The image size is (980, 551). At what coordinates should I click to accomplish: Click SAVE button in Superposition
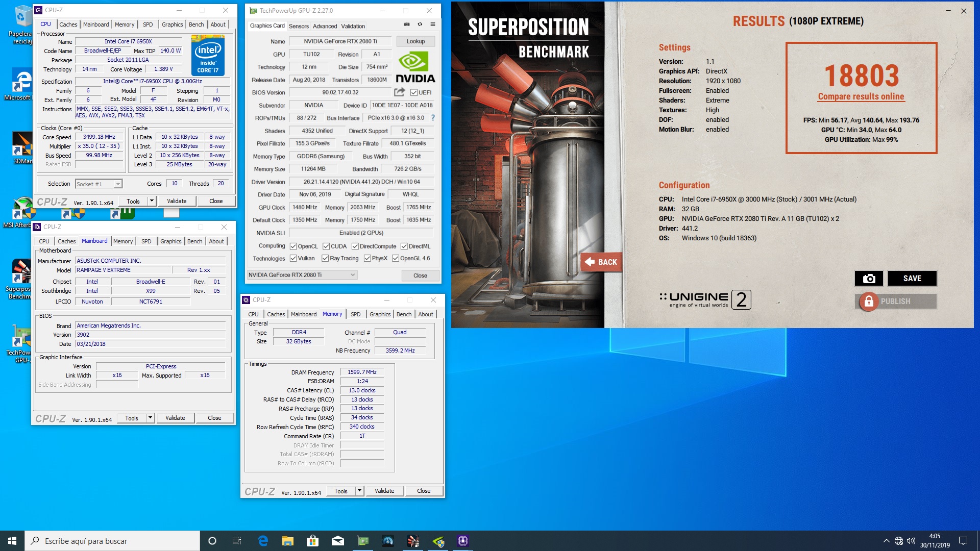pyautogui.click(x=912, y=278)
